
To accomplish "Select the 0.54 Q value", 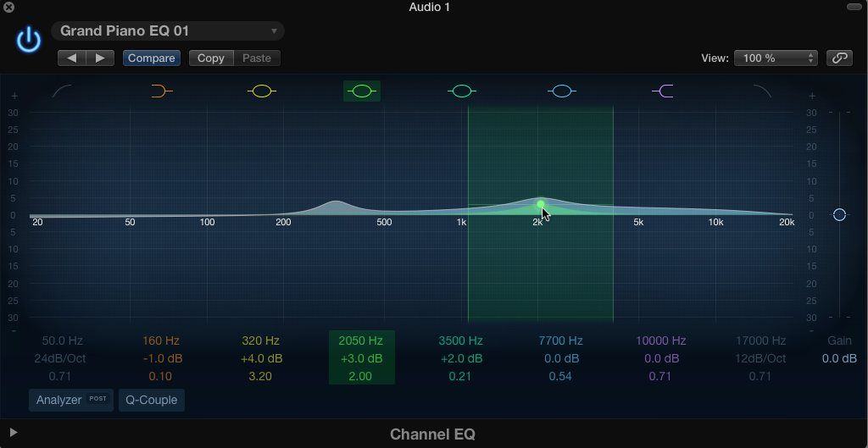I will [x=561, y=376].
